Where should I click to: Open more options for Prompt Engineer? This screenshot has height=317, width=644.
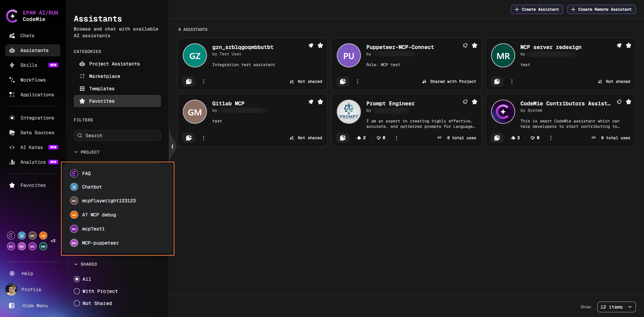(396, 138)
